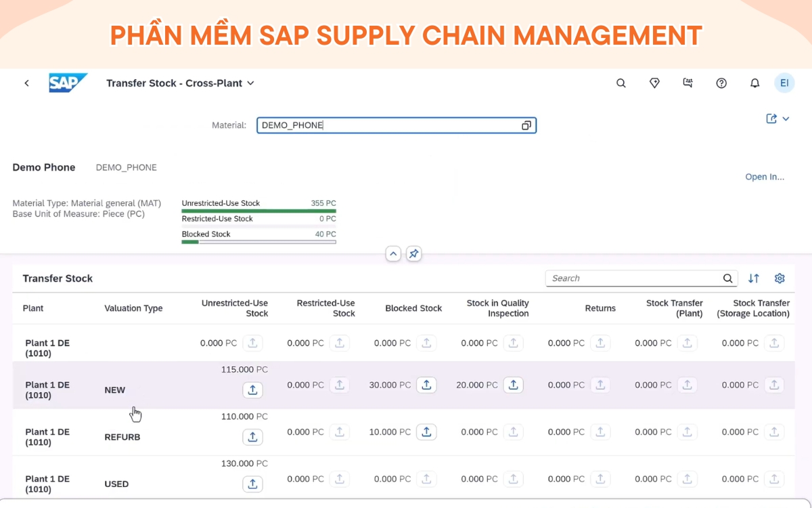Viewport: 812px width, 508px height.
Task: Click the Returns column header
Action: pos(600,308)
